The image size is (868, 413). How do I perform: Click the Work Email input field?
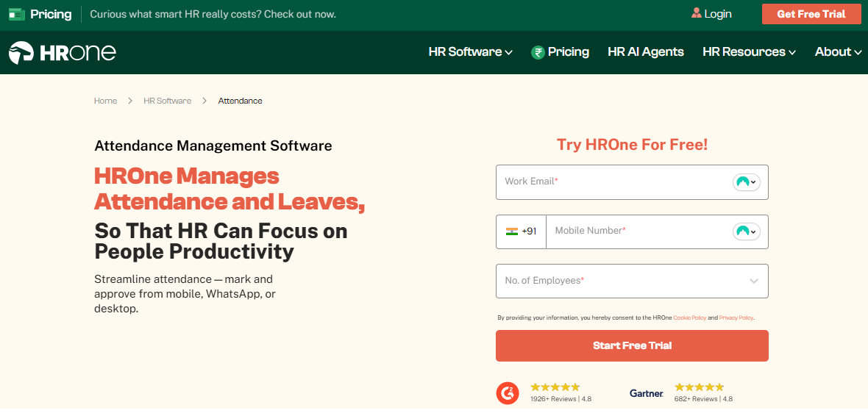coord(632,182)
